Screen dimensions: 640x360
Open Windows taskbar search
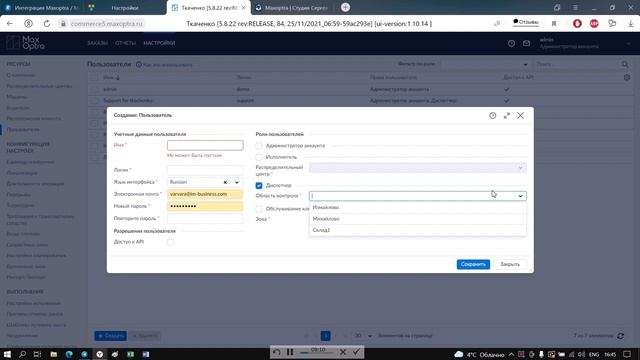coord(22,354)
